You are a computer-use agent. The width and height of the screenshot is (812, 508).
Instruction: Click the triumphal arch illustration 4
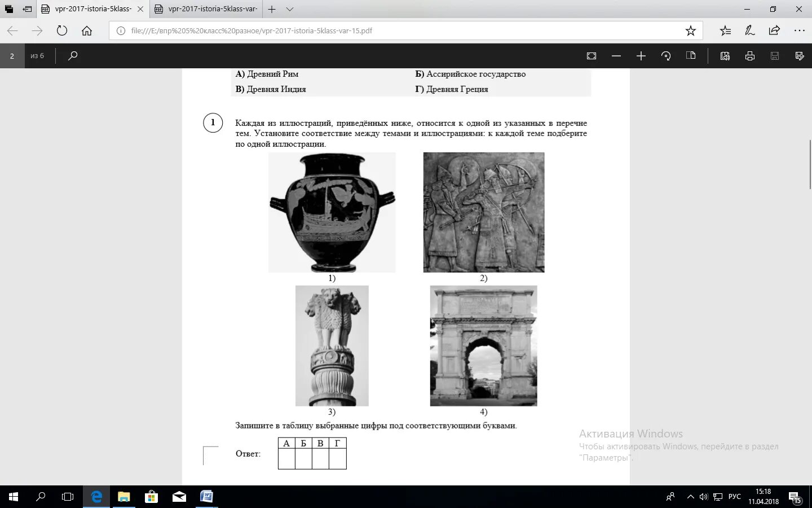tap(484, 345)
